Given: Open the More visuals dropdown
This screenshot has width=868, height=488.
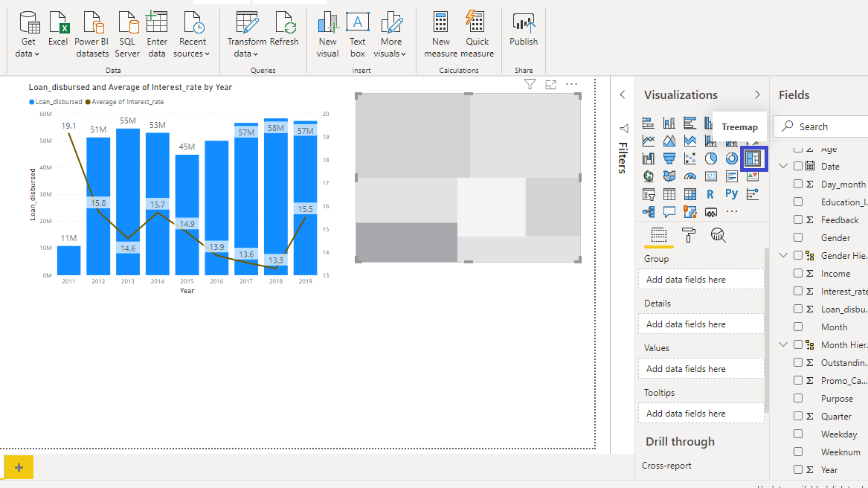Looking at the screenshot, I should [390, 35].
